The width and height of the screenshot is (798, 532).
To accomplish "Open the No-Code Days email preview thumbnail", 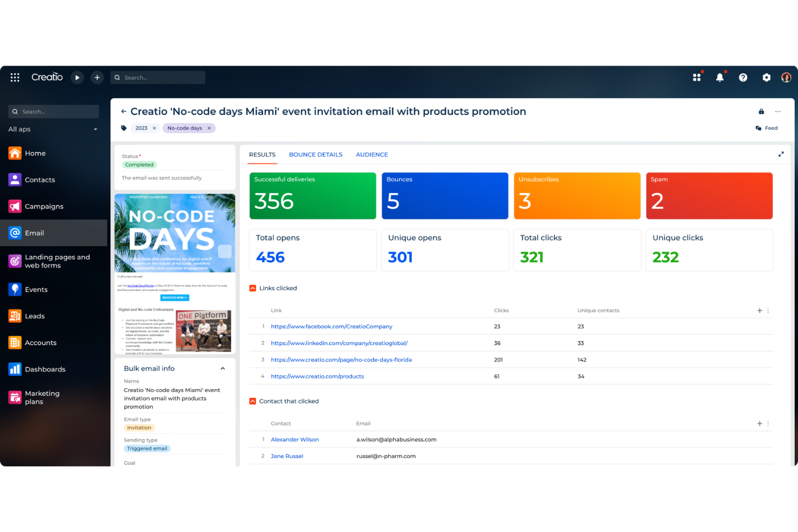I will click(175, 274).
